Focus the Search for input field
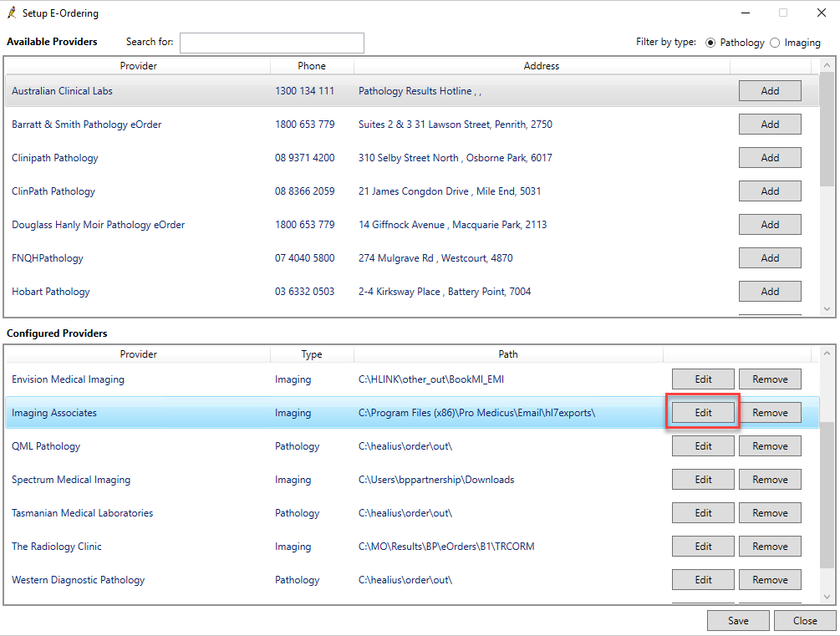Viewport: 840px width, 636px height. 272,43
